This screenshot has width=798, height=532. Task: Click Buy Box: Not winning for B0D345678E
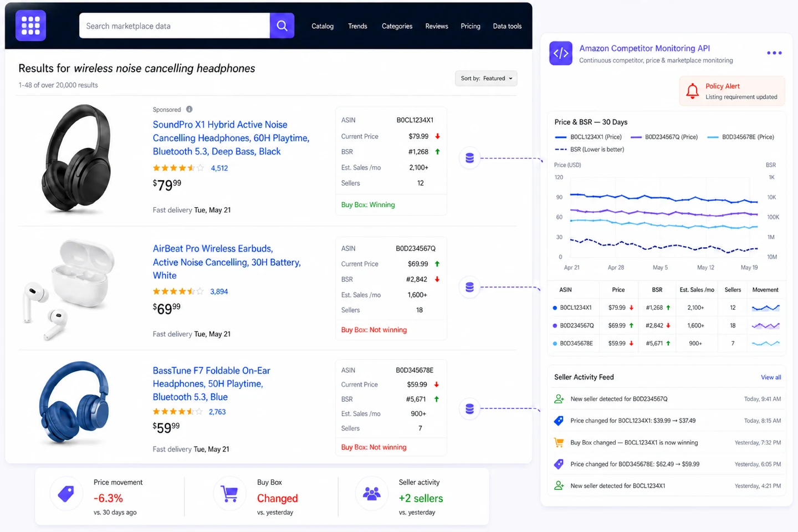[374, 447]
